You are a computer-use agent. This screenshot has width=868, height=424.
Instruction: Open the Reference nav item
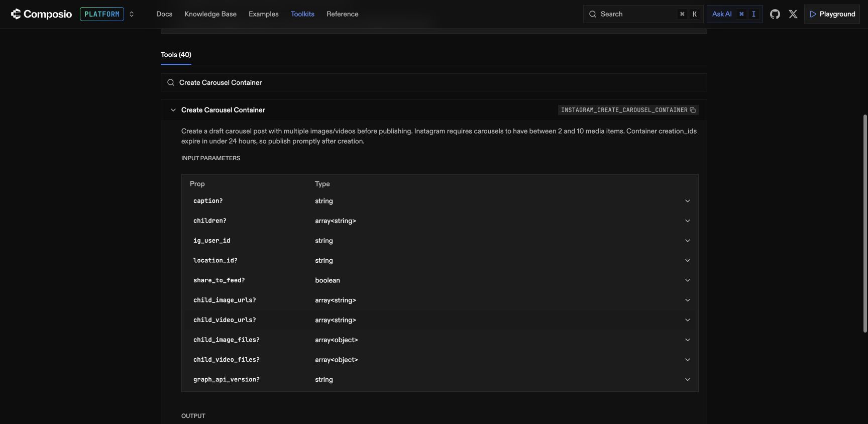coord(343,14)
